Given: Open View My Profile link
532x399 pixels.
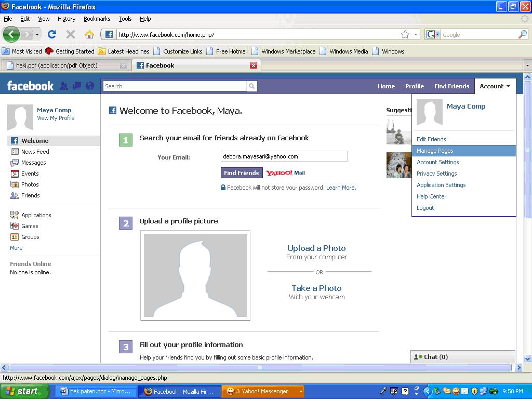Looking at the screenshot, I should click(x=56, y=118).
